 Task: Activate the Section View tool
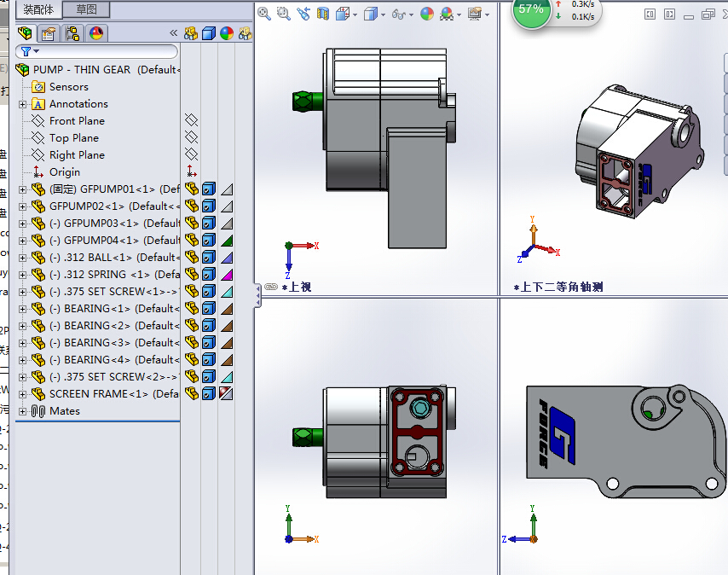323,14
